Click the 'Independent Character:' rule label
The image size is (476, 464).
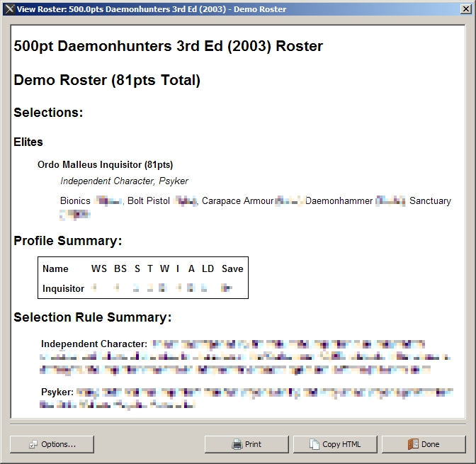click(94, 344)
